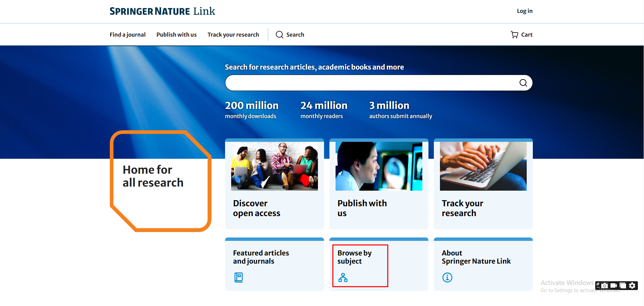644x306 pixels.
Task: Open the Log in page
Action: coord(525,11)
